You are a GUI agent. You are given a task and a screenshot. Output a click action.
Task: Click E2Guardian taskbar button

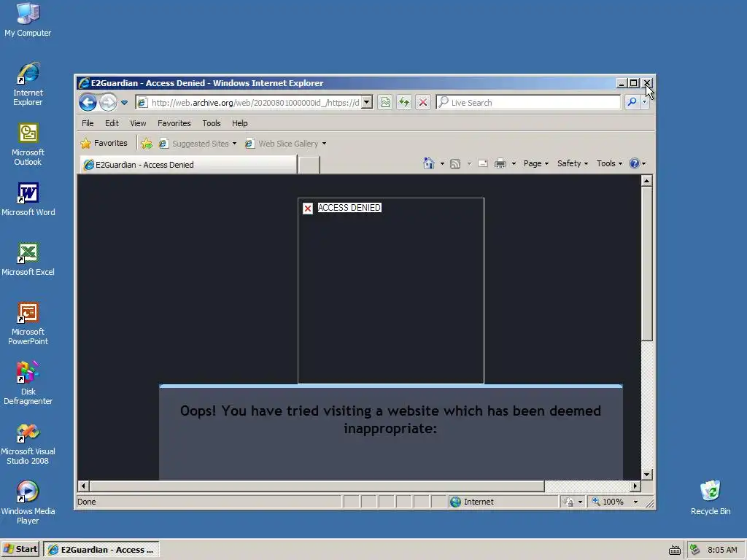coord(101,549)
